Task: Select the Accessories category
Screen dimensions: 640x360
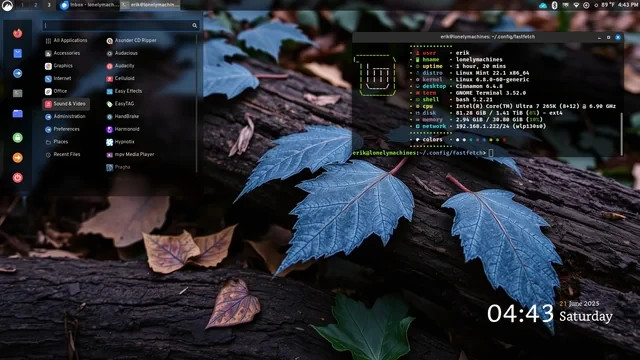Action: click(62, 53)
